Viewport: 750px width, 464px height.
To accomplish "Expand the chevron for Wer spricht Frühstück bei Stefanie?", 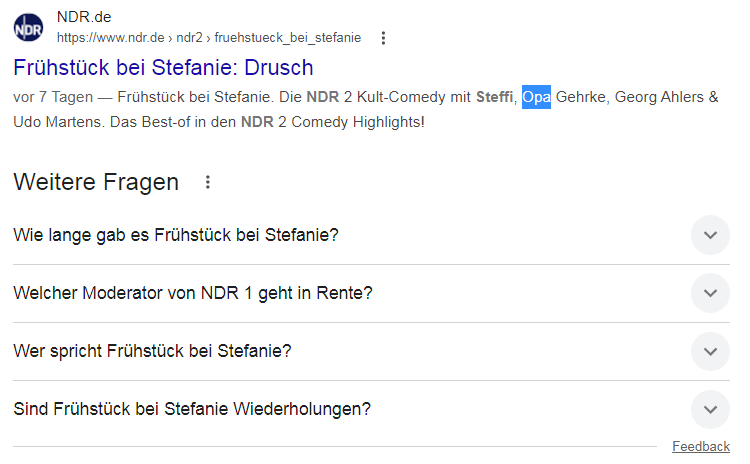I will [710, 352].
